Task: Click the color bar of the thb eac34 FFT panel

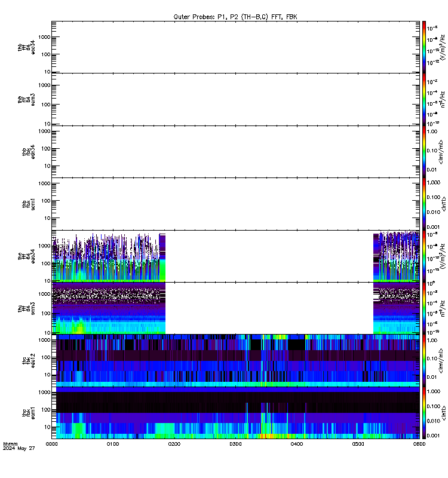Action: click(424, 47)
